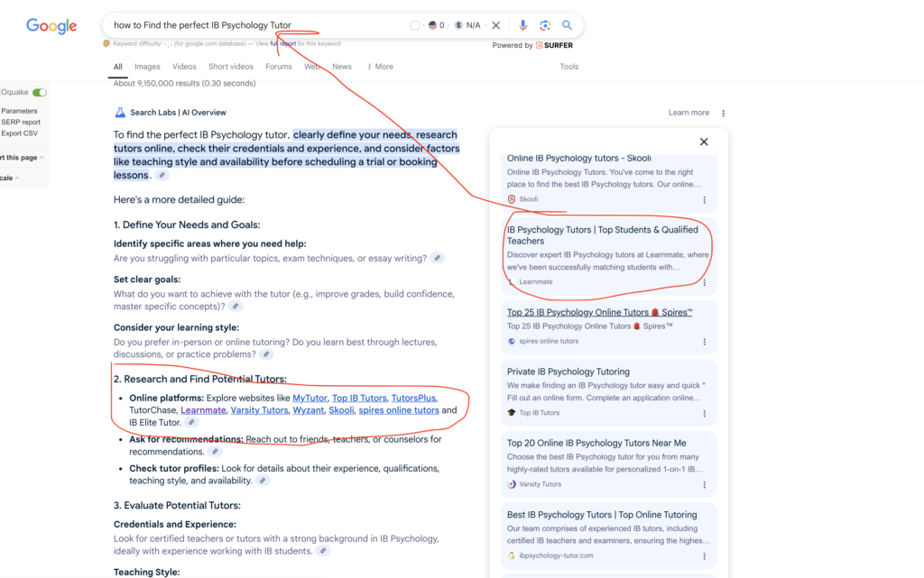Click the Skooli favicon in the sources panel

coord(512,199)
